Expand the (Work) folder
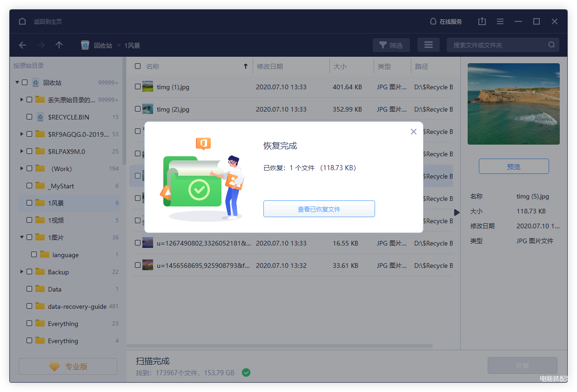Image resolution: width=577 pixels, height=392 pixels. 22,168
